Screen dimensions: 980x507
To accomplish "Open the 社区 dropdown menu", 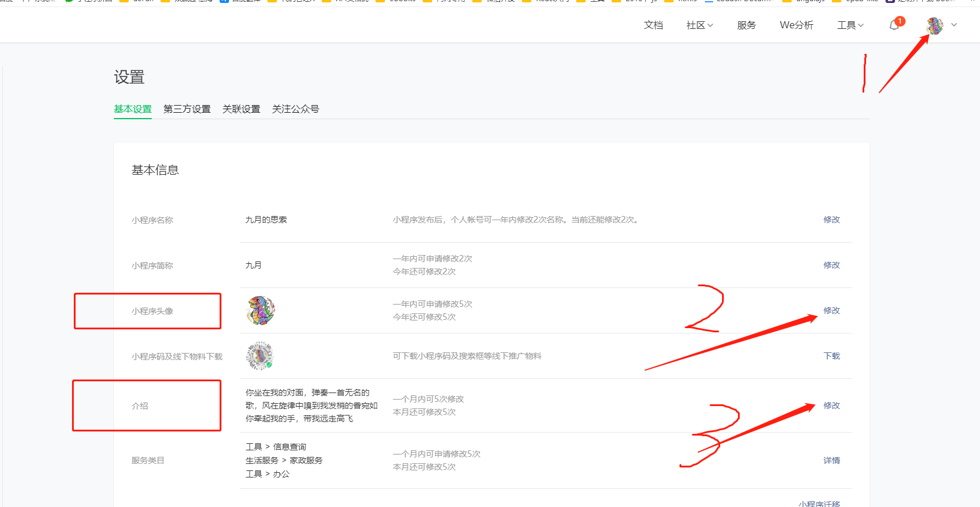I will [700, 25].
